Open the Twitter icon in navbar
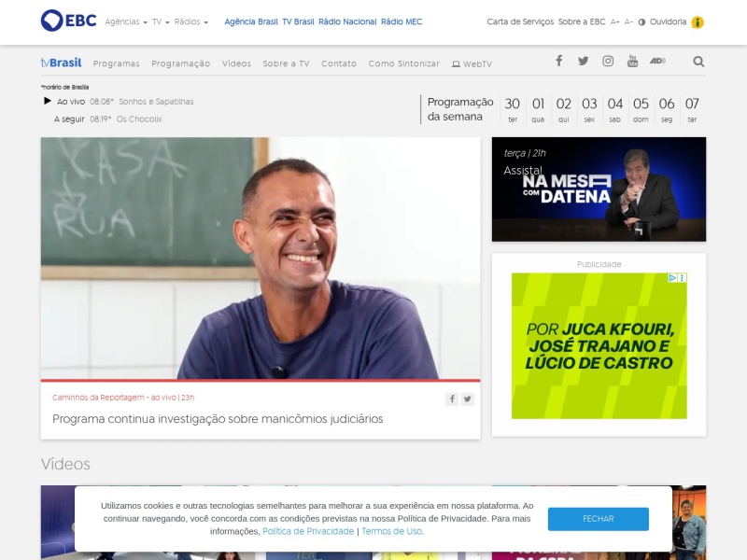747x560 pixels. (x=583, y=61)
